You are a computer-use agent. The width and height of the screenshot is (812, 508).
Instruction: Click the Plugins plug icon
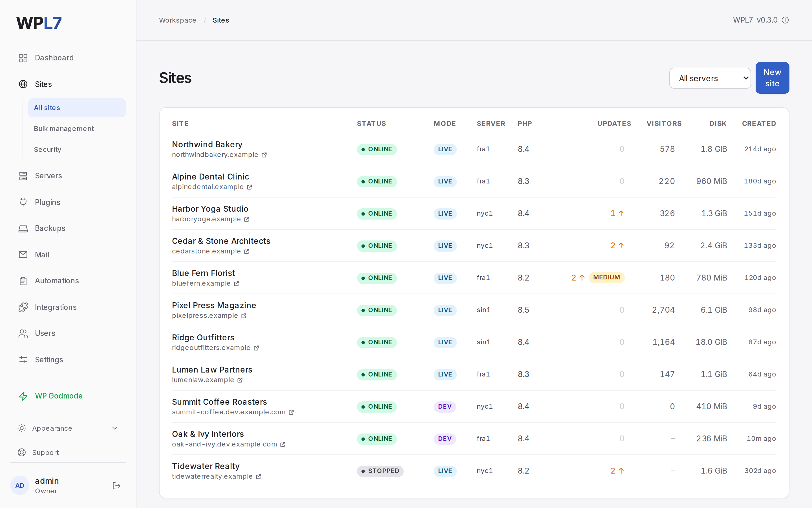(23, 202)
